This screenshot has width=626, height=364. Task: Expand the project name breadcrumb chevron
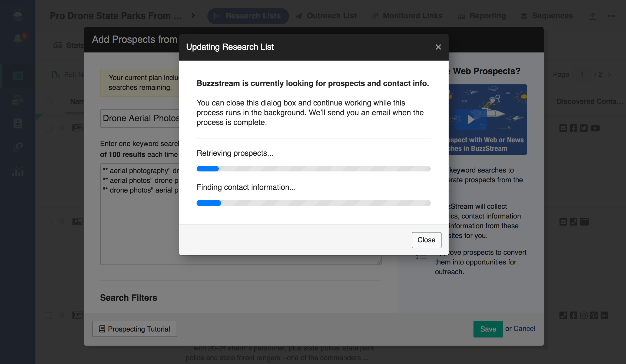tap(193, 16)
